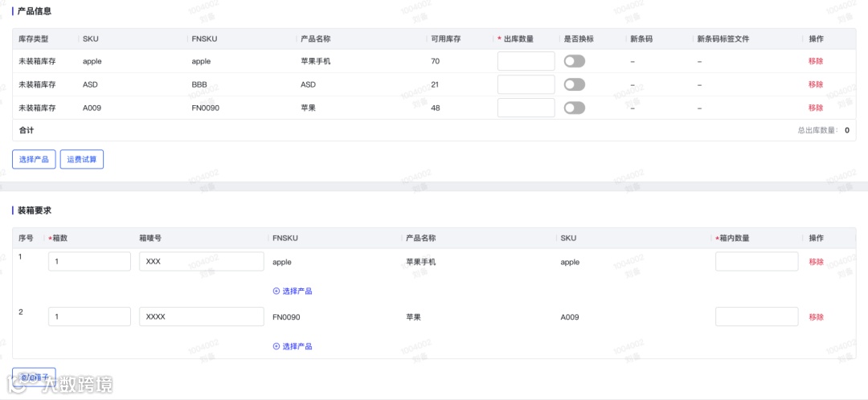This screenshot has width=868, height=400.
Task: Click the 运费试算 button
Action: point(82,159)
